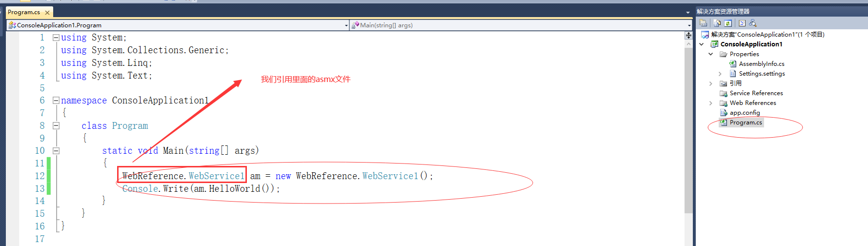The height and width of the screenshot is (246, 868).
Task: Click the scroll-up arrow of the code editor
Action: (688, 44)
